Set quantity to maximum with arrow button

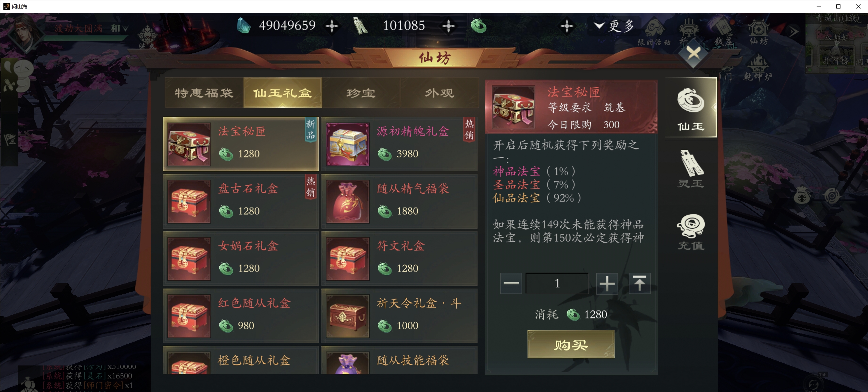pos(639,283)
